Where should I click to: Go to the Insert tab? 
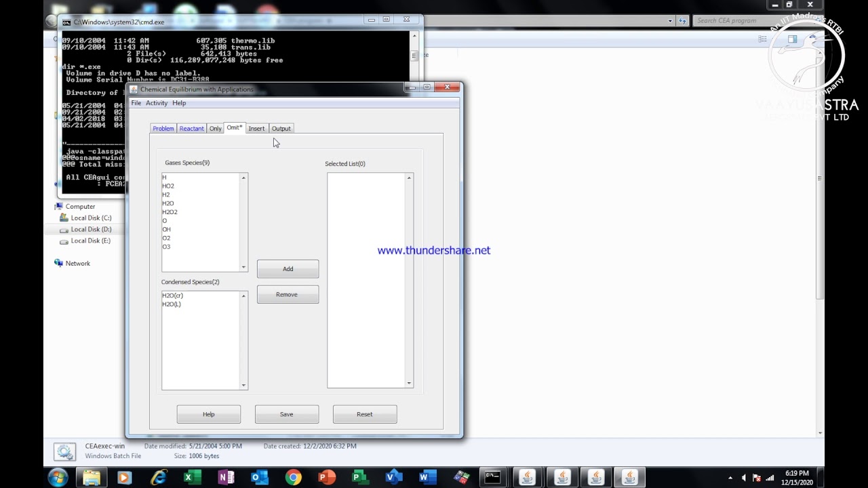pyautogui.click(x=256, y=129)
